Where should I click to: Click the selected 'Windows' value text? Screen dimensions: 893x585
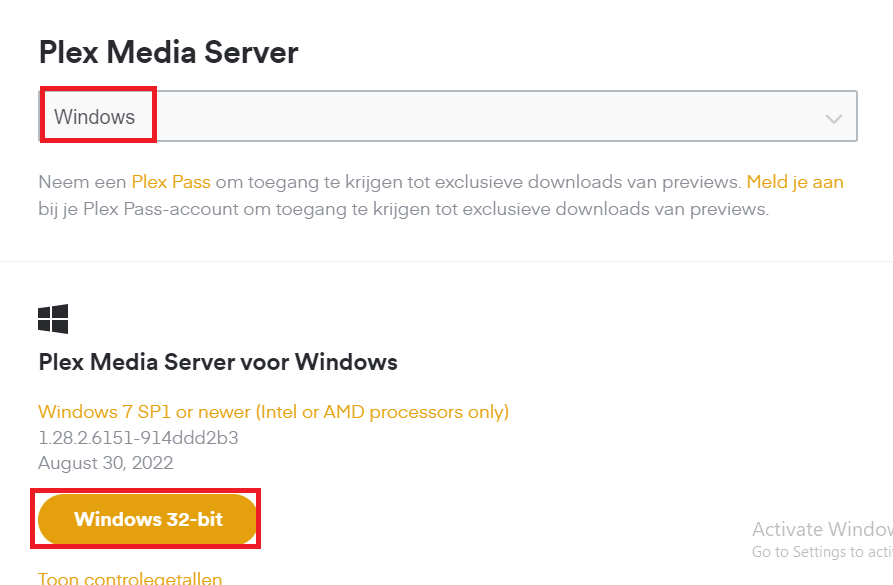[95, 117]
